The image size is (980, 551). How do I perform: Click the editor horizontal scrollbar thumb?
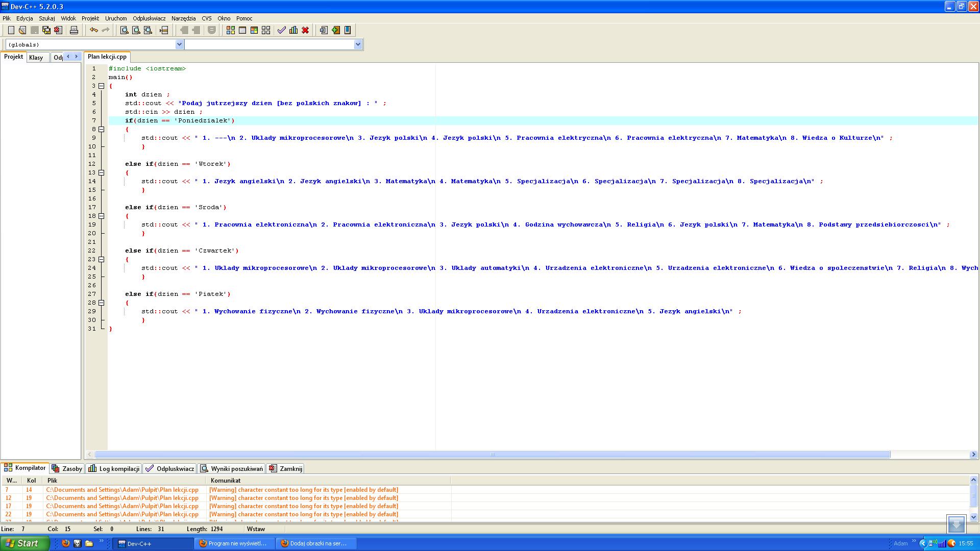tap(493, 455)
